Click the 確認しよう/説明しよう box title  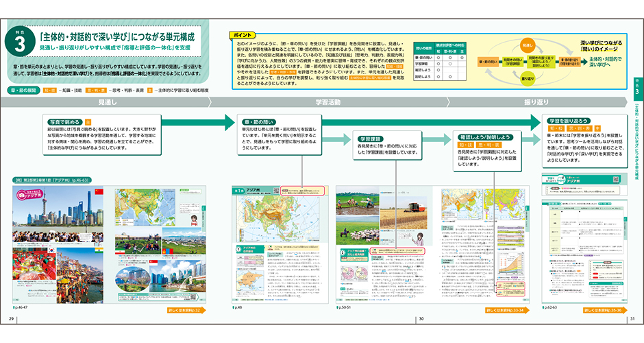(x=484, y=137)
